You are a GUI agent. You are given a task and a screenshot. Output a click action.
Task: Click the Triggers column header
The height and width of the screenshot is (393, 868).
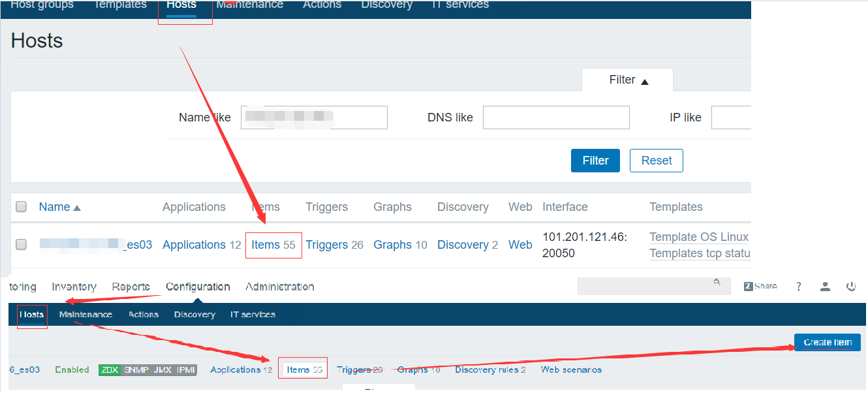tap(326, 207)
